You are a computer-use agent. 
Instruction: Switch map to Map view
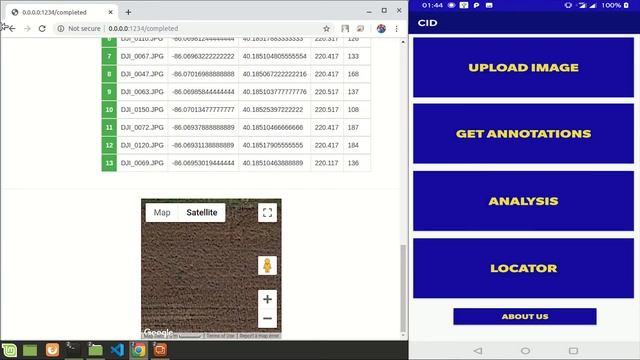tap(162, 213)
